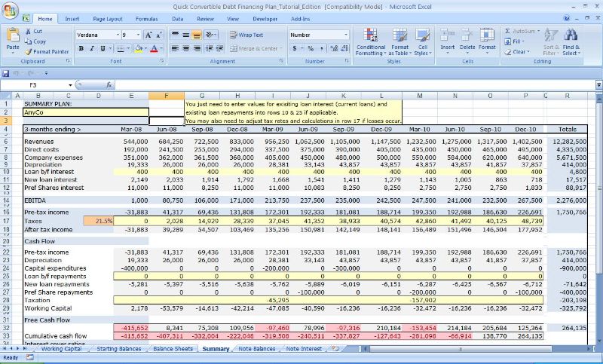This screenshot has height=364, width=603.
Task: Click the Increase Font Size icon
Action: (148, 35)
